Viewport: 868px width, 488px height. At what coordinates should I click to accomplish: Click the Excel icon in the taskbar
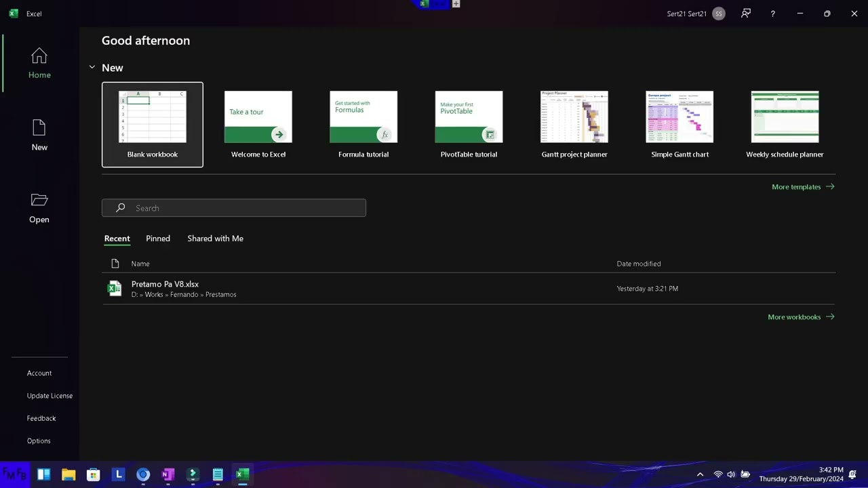pyautogui.click(x=243, y=474)
